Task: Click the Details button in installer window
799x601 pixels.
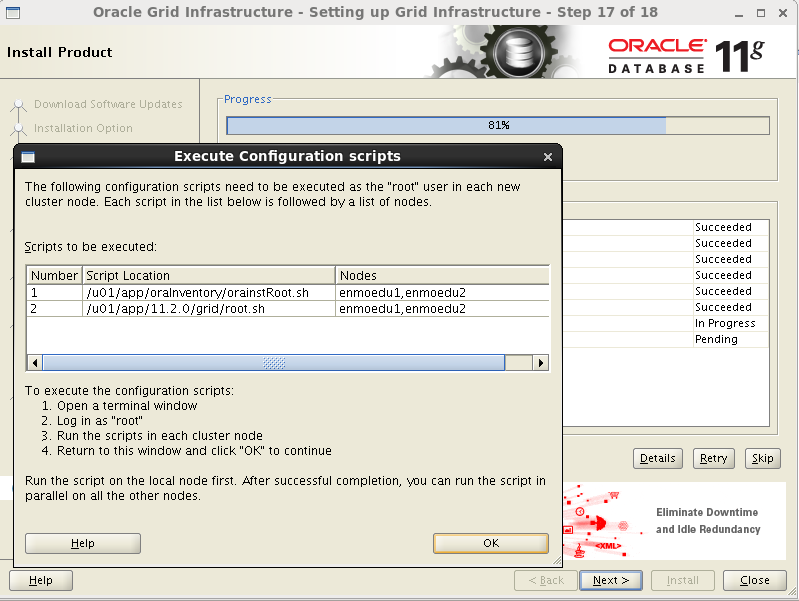Action: point(657,458)
